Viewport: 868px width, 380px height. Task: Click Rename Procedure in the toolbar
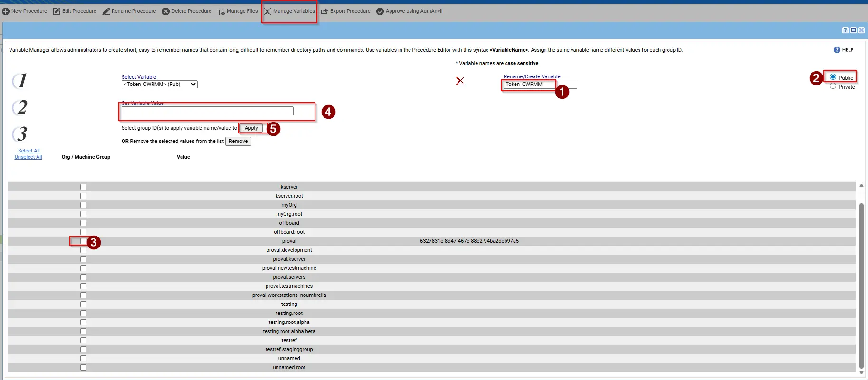tap(129, 11)
